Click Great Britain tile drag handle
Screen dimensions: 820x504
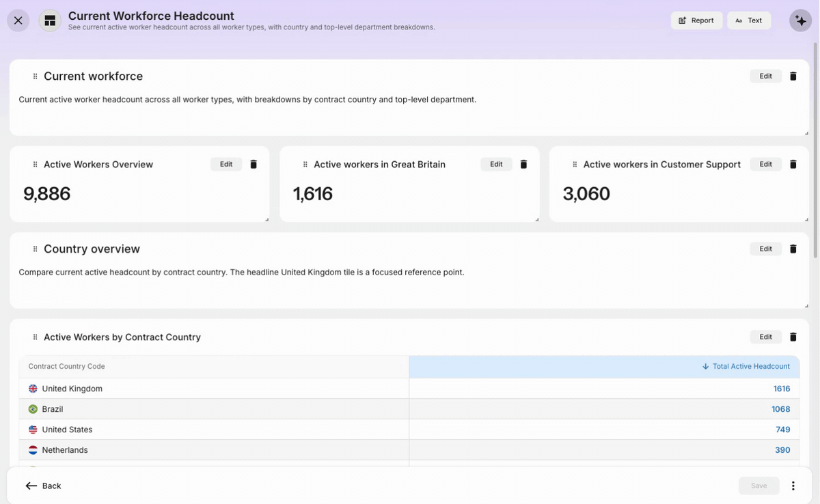[305, 165]
